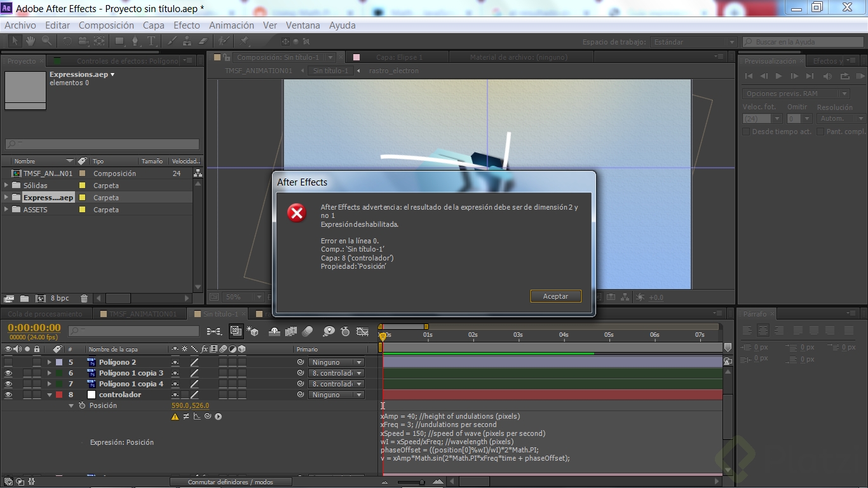Screen dimensions: 868x488
Task: Lock the Polígono 2 layer
Action: [x=37, y=362]
